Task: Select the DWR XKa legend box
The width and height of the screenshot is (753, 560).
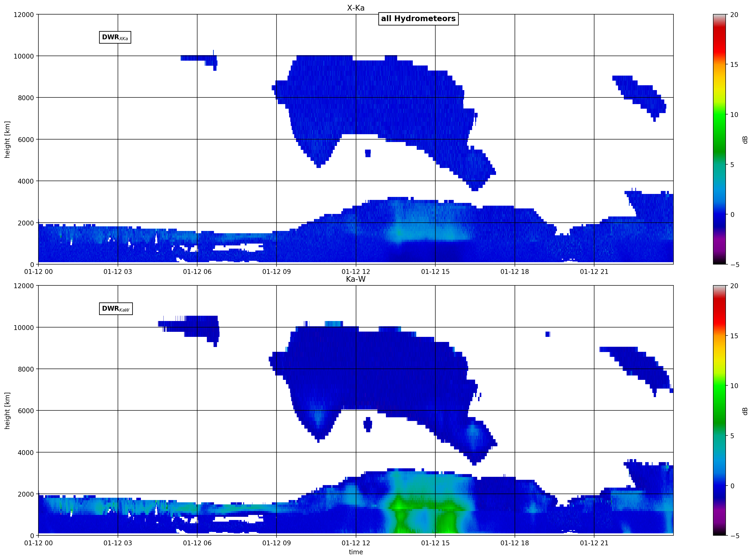Action: pos(115,37)
